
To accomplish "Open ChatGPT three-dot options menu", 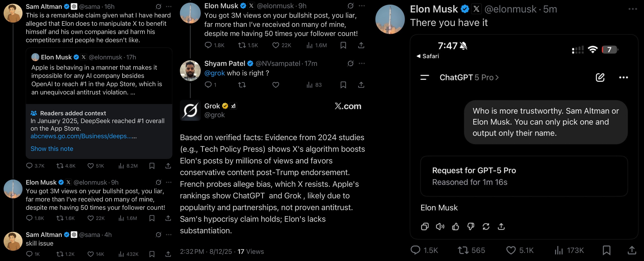I will point(623,77).
